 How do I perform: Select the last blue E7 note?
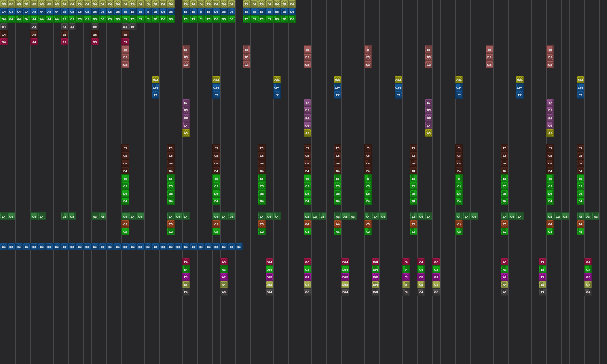click(x=580, y=95)
